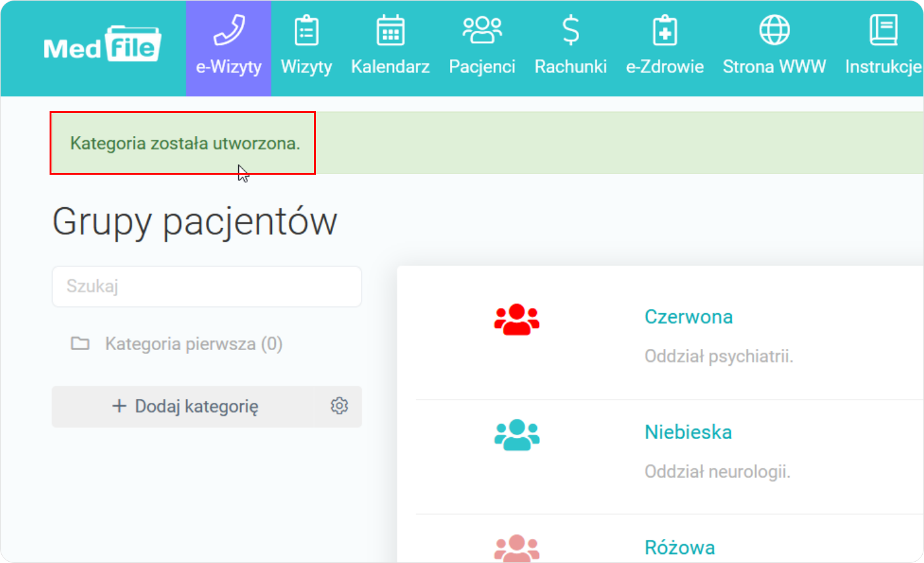
Task: Click the Rachunki menu label
Action: [571, 67]
